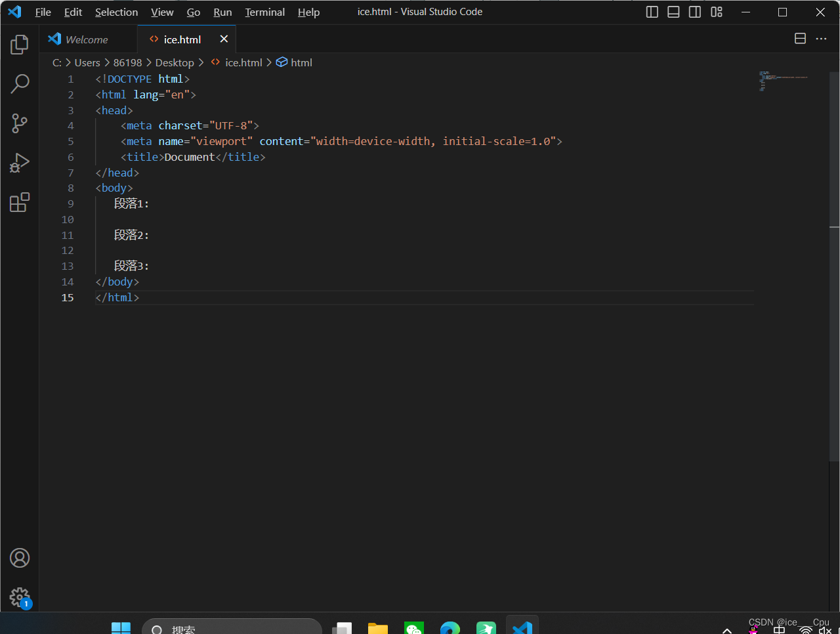The width and height of the screenshot is (840, 634).
Task: Click line number 15 in gutter
Action: pyautogui.click(x=68, y=297)
